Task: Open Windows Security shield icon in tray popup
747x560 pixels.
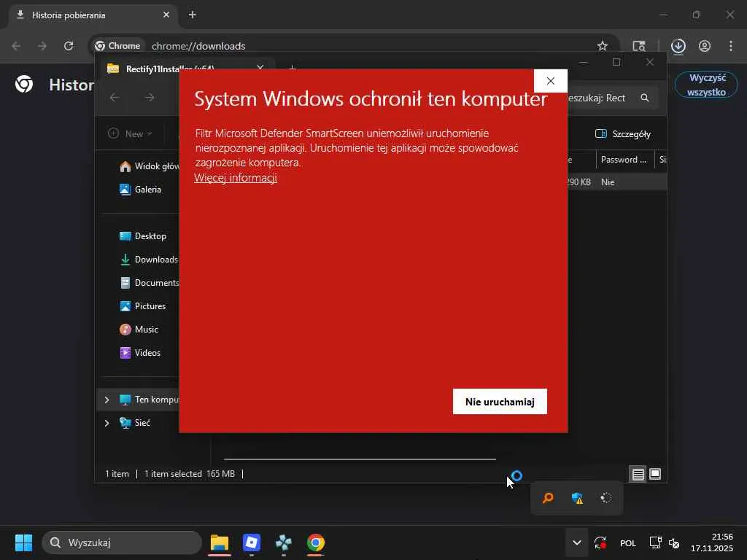Action: [577, 498]
